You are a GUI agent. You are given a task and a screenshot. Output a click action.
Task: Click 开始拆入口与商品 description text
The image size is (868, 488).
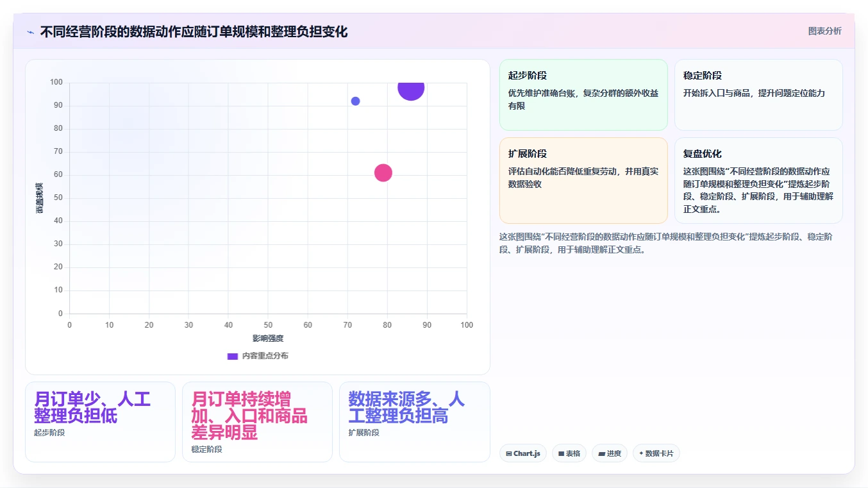coord(754,93)
